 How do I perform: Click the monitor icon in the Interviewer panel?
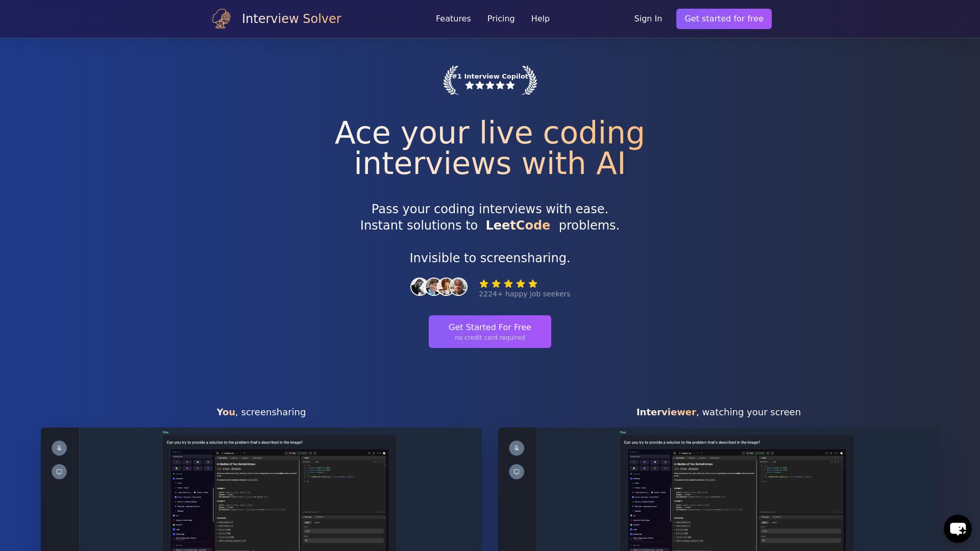(x=517, y=471)
